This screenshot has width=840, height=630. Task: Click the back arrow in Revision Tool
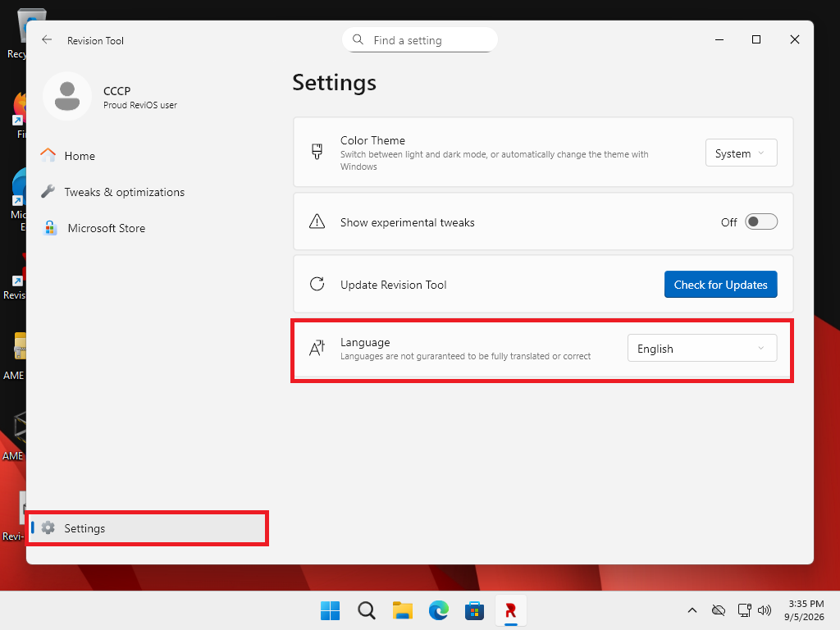pos(47,39)
